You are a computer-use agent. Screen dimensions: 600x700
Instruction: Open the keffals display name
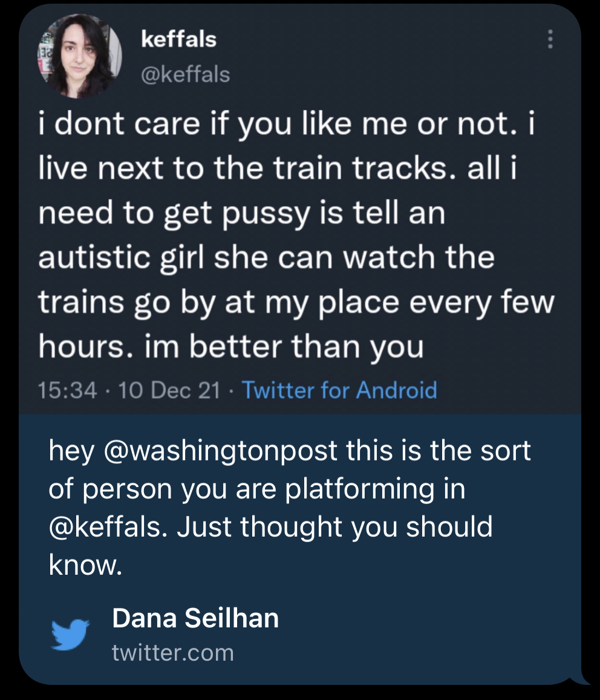click(x=178, y=39)
